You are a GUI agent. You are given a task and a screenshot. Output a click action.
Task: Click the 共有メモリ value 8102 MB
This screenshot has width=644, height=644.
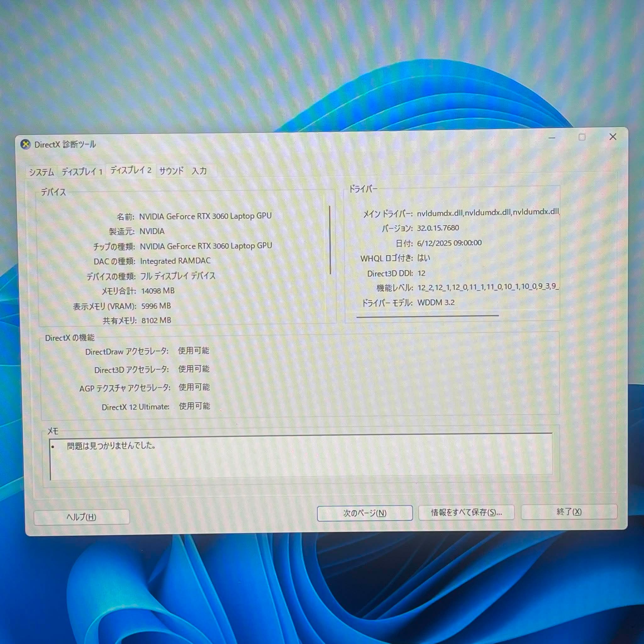156,320
